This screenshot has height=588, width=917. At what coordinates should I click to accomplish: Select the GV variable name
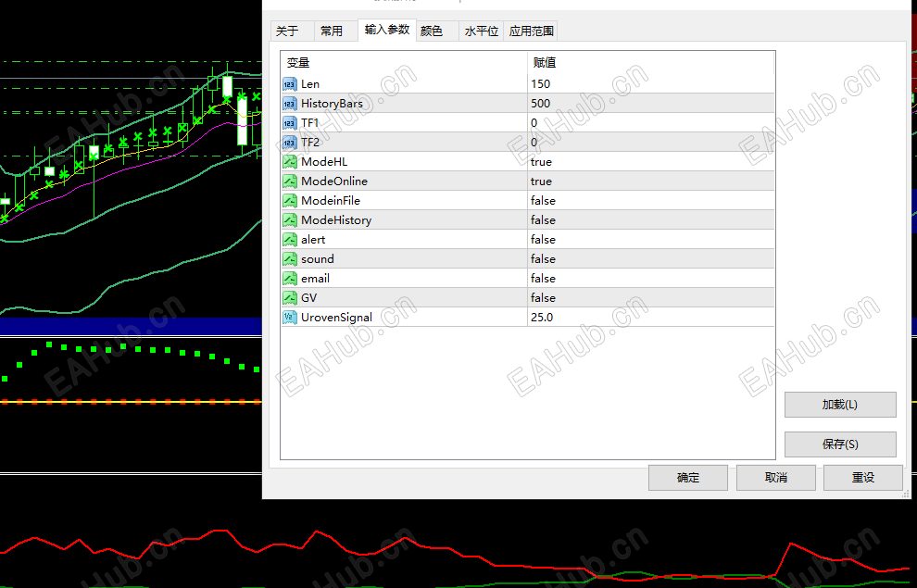click(x=308, y=297)
